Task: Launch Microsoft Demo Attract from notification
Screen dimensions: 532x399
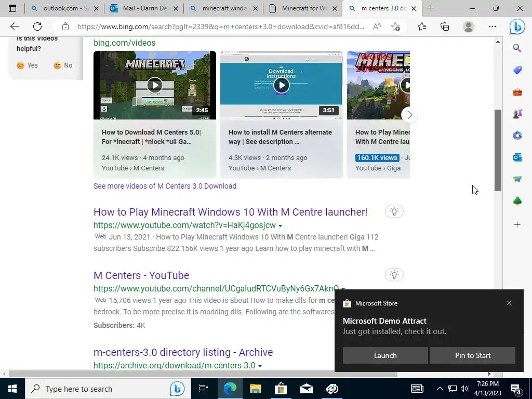Action: tap(385, 355)
